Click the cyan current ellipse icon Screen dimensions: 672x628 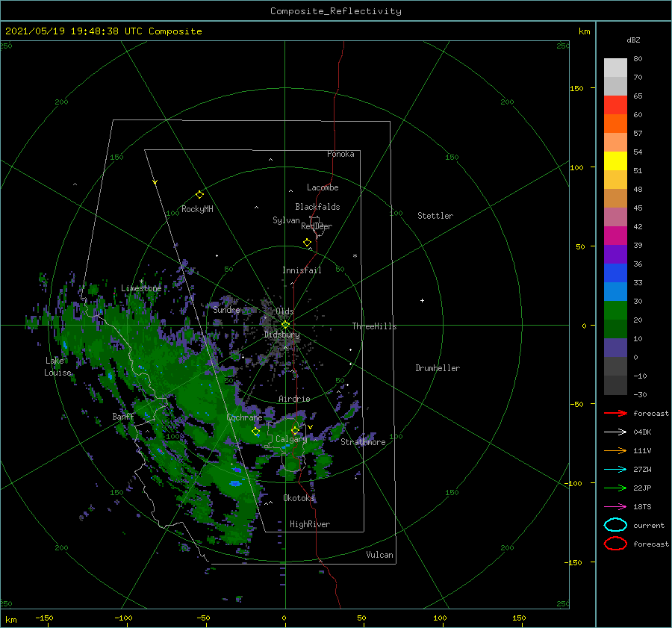(615, 525)
